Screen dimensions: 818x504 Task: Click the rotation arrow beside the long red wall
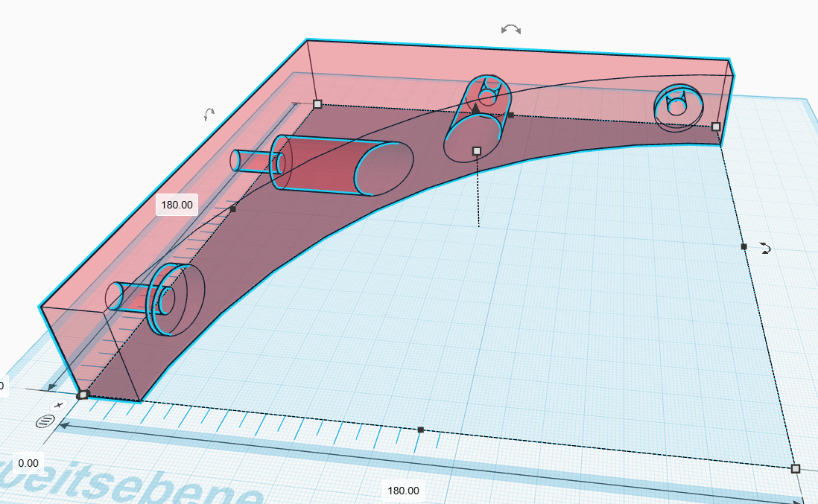tap(209, 115)
